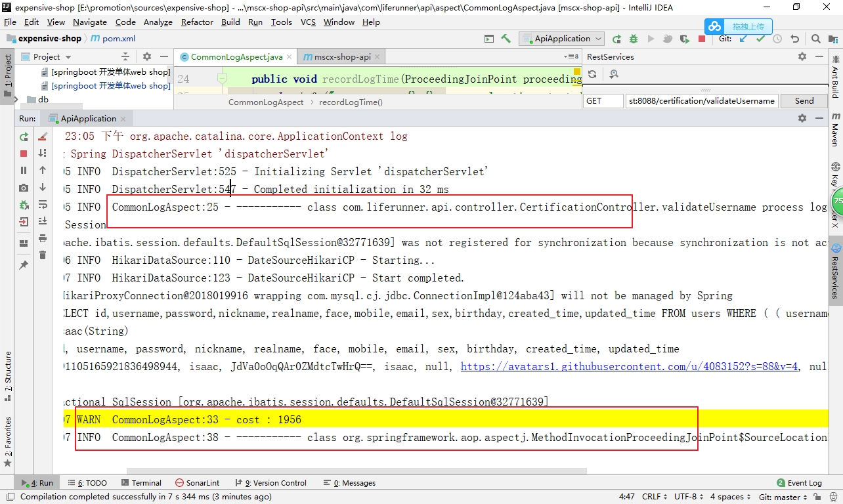The width and height of the screenshot is (843, 504).
Task: Collapse all in the Project panel
Action: click(126, 57)
